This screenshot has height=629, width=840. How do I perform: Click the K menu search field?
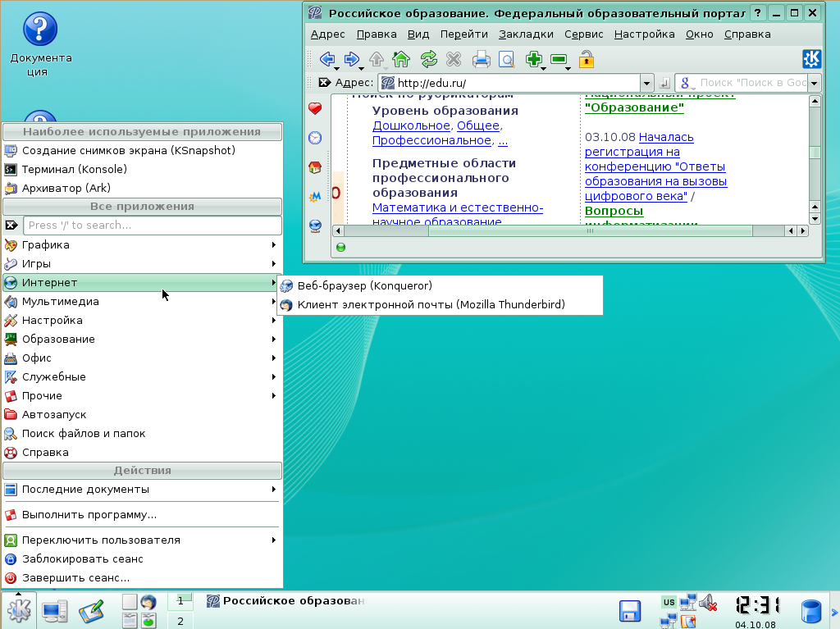[153, 225]
